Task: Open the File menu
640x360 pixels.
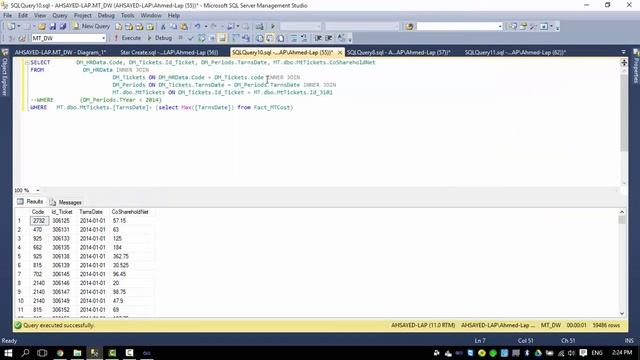Action: [x=7, y=15]
